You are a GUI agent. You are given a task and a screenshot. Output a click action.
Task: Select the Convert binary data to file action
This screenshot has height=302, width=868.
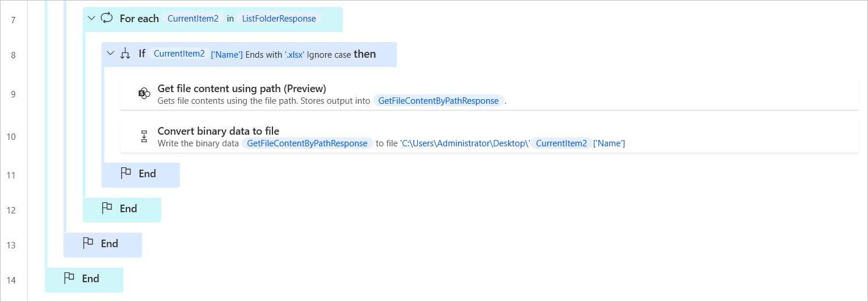[x=489, y=136]
